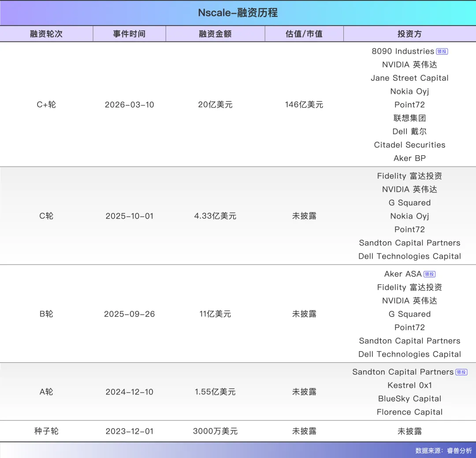Screen dimensions: 476x458
Task: Click the 数据来源：睿兽分析 footer credit
Action: point(443,451)
